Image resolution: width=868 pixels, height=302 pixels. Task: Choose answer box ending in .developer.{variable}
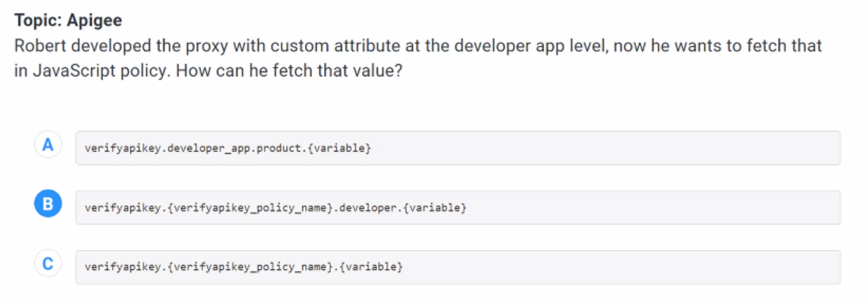click(x=458, y=207)
